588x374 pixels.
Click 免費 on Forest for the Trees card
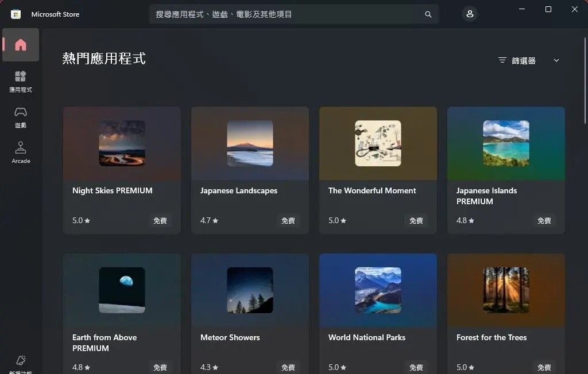point(544,367)
